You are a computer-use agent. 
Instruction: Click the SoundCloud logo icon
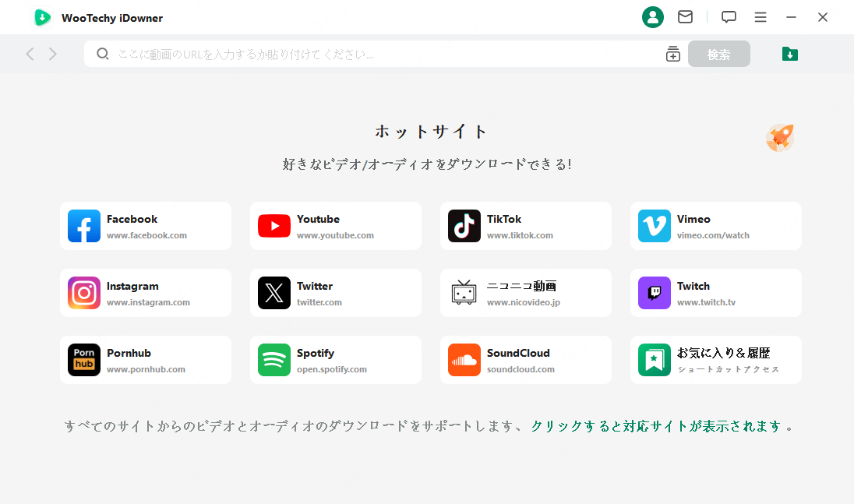(464, 360)
